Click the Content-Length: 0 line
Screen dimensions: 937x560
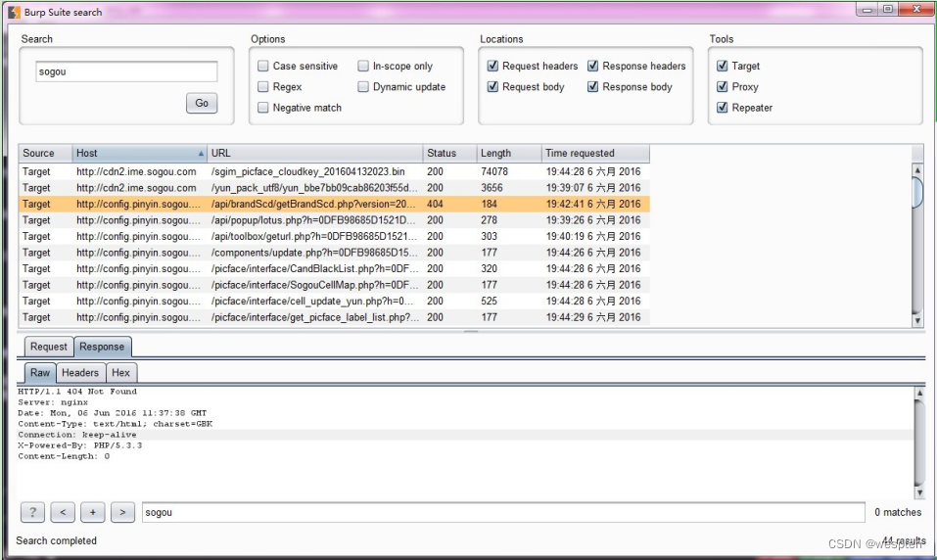[x=64, y=456]
